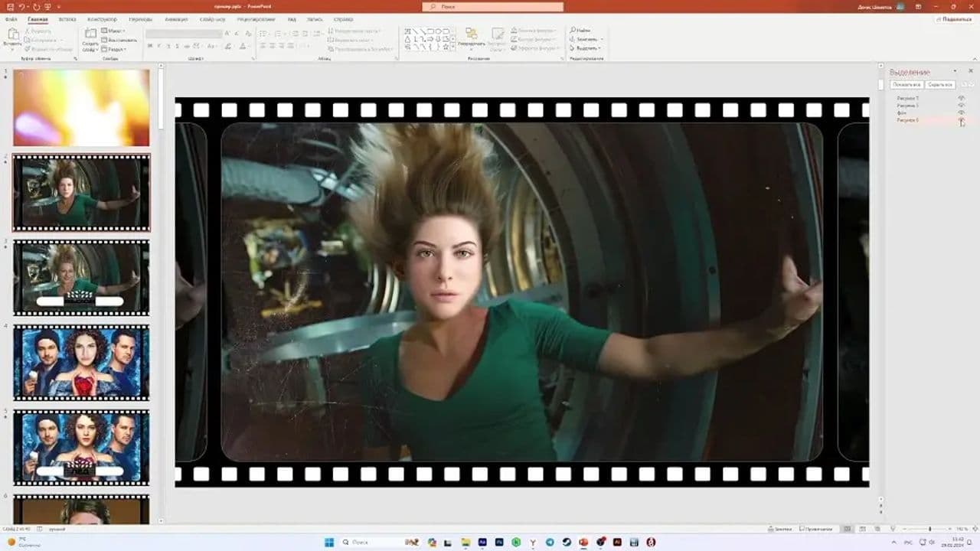Open the Layout (Макет) dropdown
The width and height of the screenshot is (980, 551).
(113, 31)
